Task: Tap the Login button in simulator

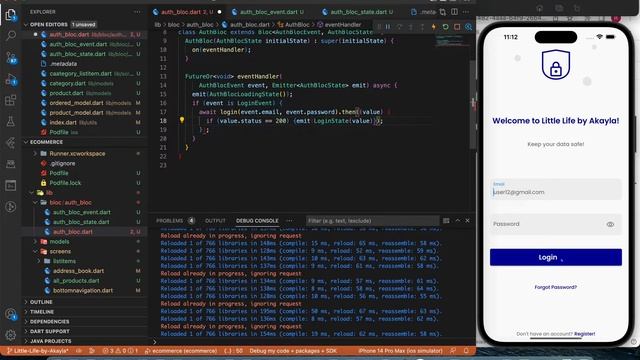Action: 556,258
